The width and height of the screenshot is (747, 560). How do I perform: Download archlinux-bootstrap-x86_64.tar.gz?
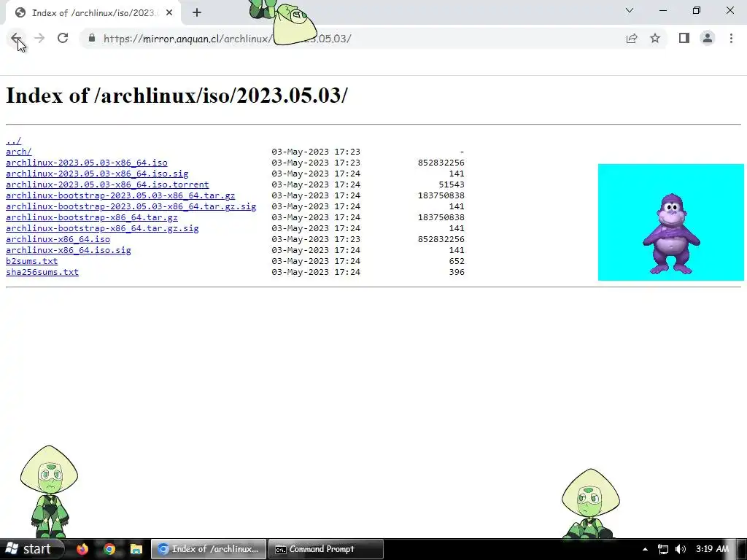pyautogui.click(x=92, y=217)
